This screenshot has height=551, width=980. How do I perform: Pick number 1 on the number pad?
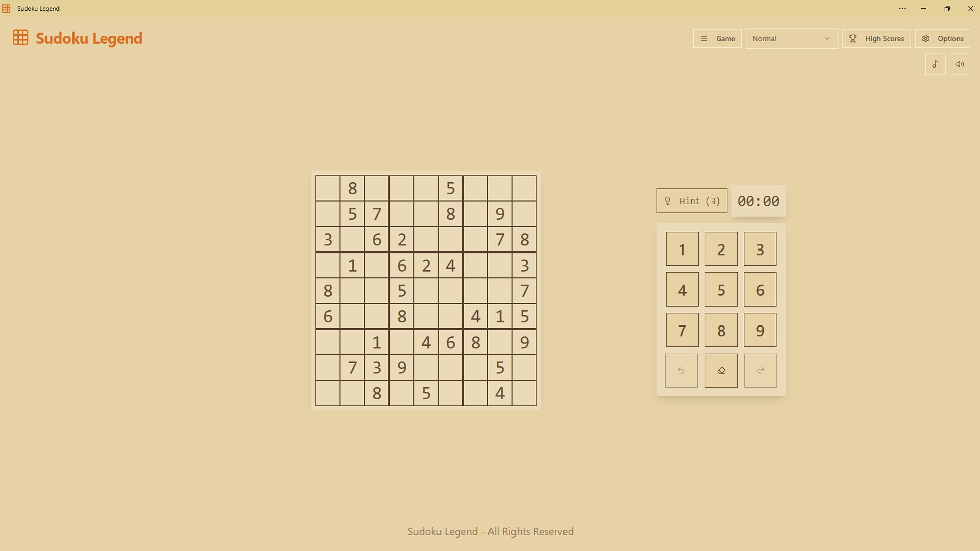pos(682,249)
